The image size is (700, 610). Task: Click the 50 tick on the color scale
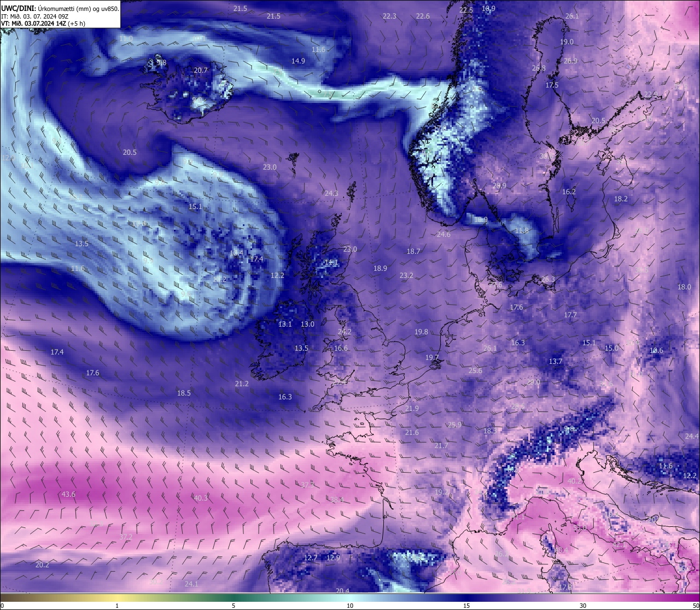(x=696, y=606)
